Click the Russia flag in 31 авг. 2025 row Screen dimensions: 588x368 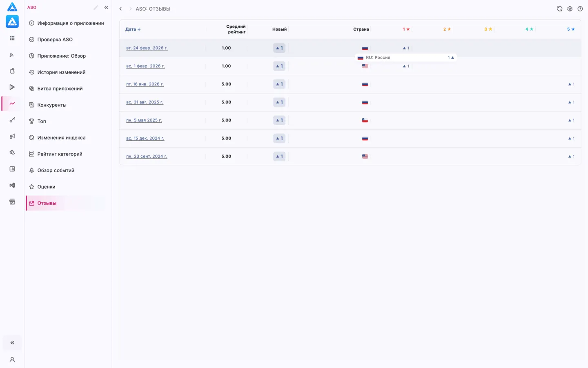click(365, 102)
